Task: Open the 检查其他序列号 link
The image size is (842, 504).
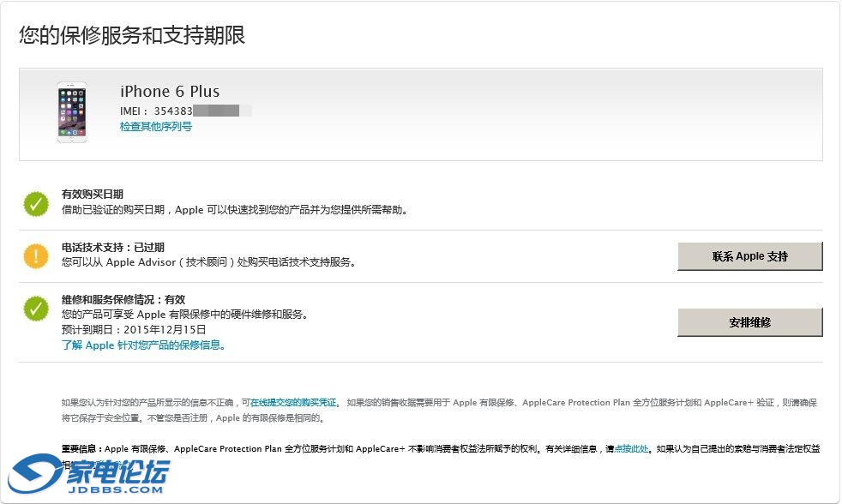Action: point(155,127)
